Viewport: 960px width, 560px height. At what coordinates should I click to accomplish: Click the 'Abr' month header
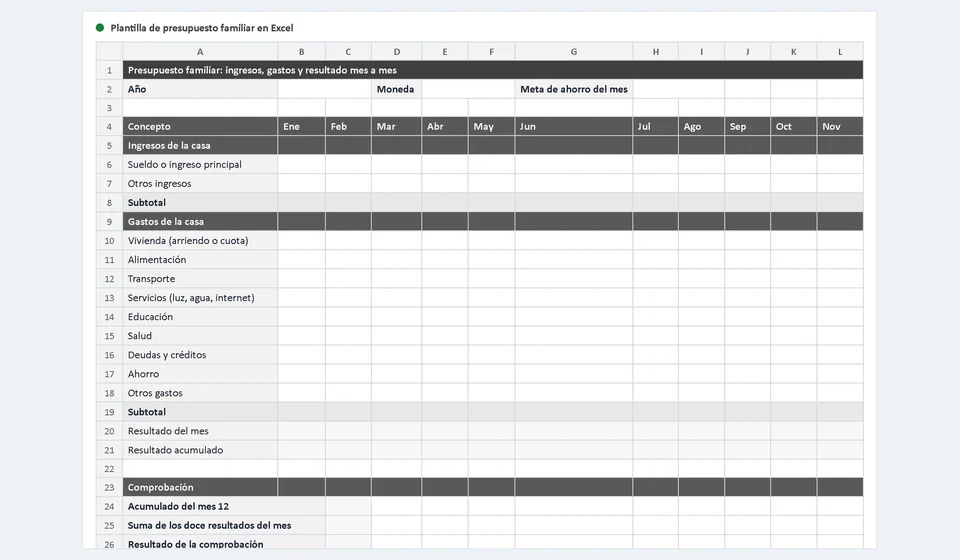pyautogui.click(x=445, y=127)
